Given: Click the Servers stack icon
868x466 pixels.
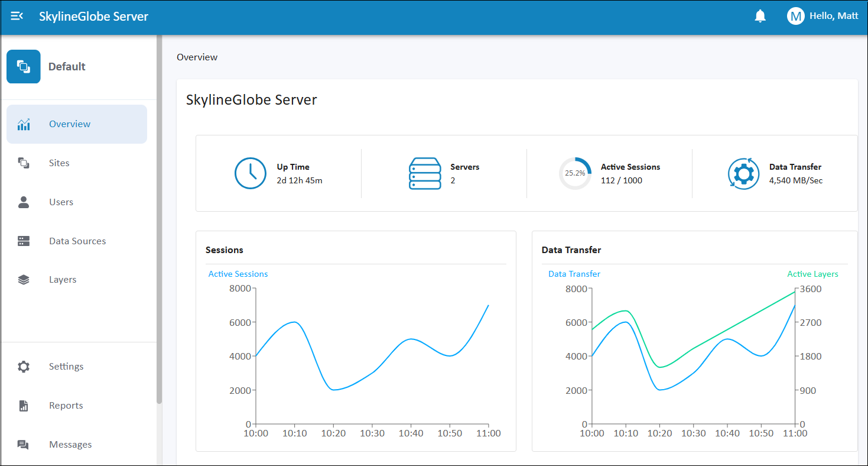Looking at the screenshot, I should (x=425, y=173).
